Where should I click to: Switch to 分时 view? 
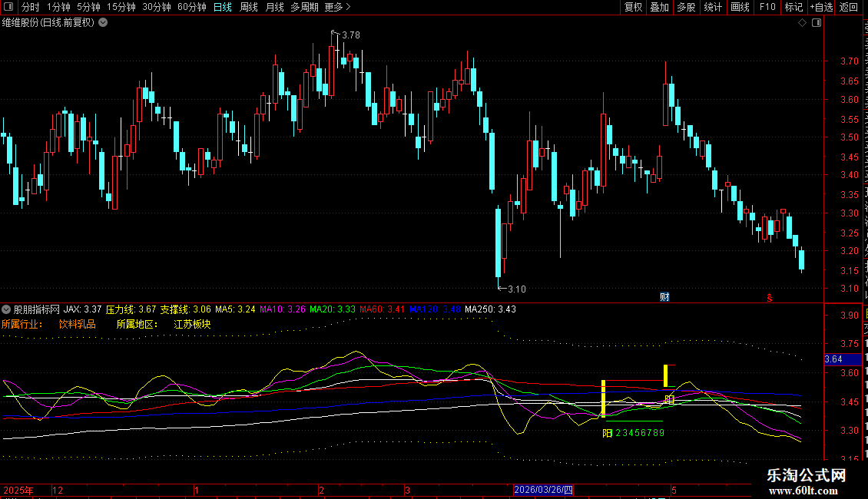pos(31,7)
